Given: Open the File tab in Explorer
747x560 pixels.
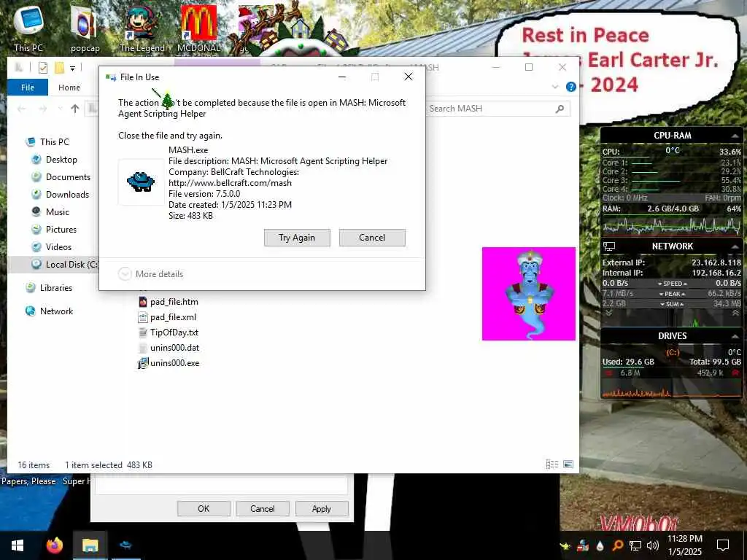Looking at the screenshot, I should [28, 87].
